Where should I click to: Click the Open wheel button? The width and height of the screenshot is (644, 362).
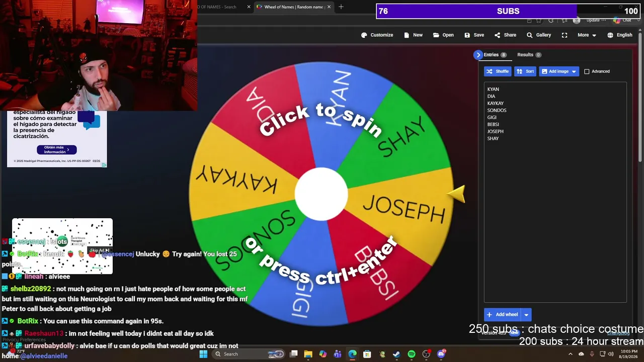tap(443, 35)
